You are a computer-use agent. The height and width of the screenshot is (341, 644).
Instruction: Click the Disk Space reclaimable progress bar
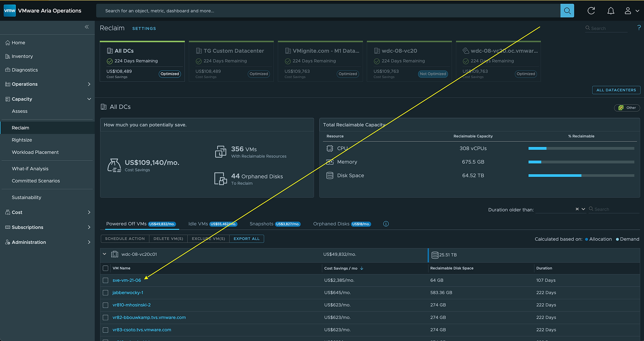click(581, 175)
